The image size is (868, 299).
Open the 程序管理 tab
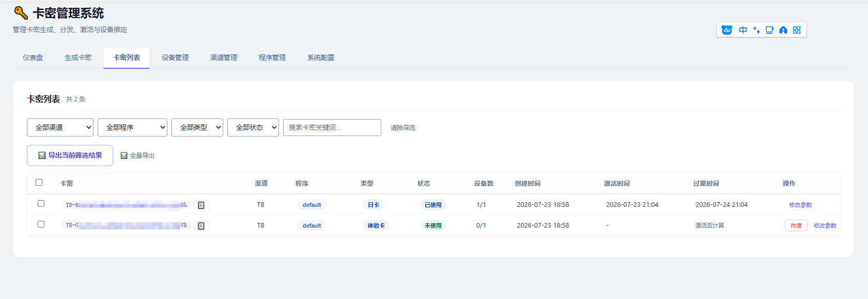pos(272,57)
